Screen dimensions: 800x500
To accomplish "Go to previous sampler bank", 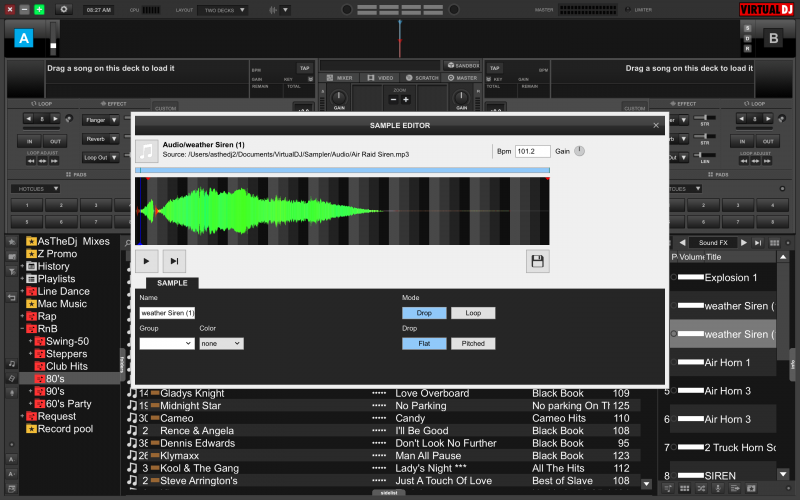I will (682, 243).
